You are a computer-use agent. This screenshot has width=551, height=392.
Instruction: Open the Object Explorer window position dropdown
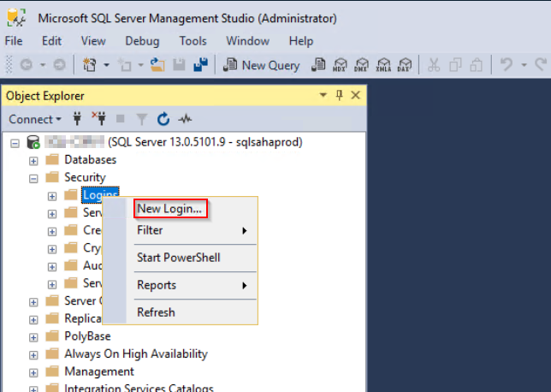[323, 95]
